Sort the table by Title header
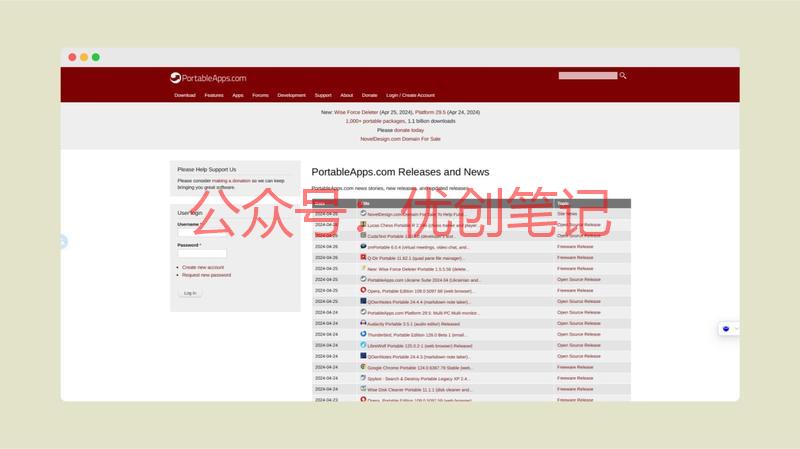Image resolution: width=800 pixels, height=449 pixels. pyautogui.click(x=366, y=204)
